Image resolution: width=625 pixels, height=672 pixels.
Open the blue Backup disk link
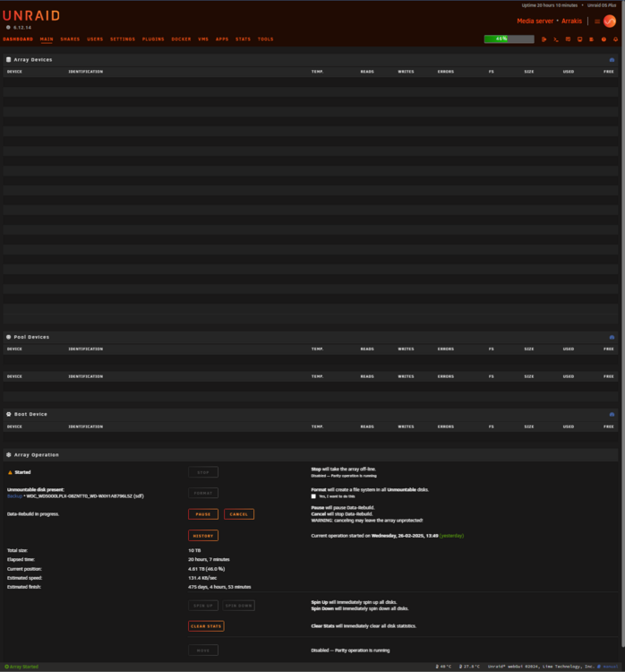pyautogui.click(x=14, y=496)
